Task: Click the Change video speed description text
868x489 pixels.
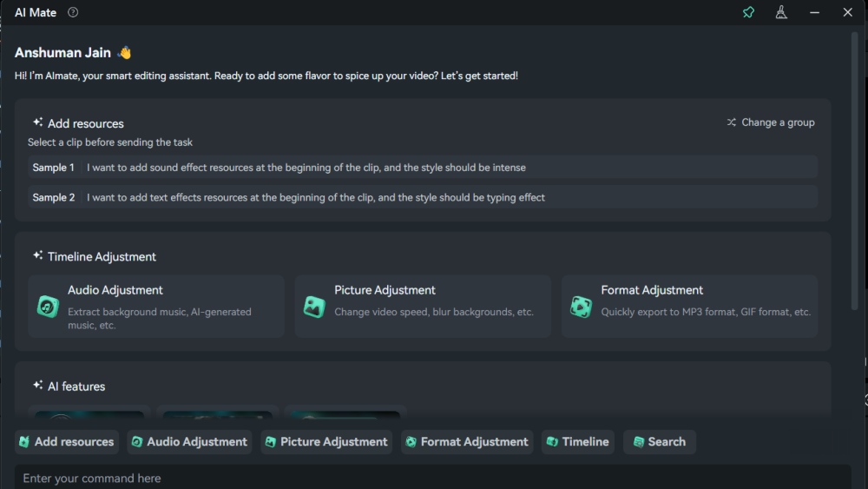Action: (434, 312)
